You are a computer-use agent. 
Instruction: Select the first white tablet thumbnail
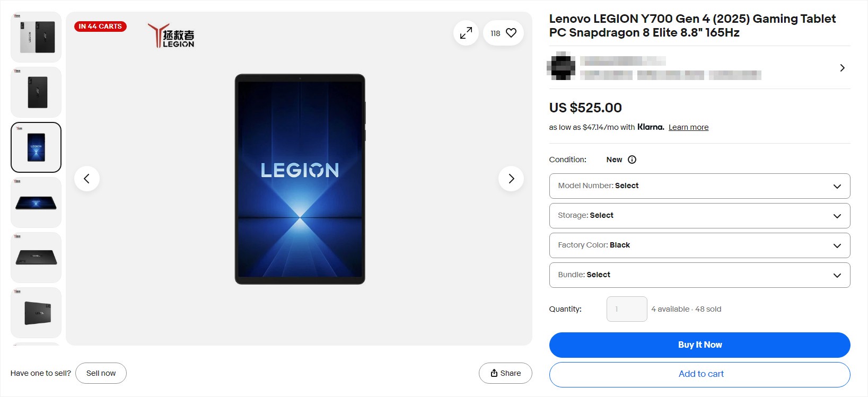(36, 37)
